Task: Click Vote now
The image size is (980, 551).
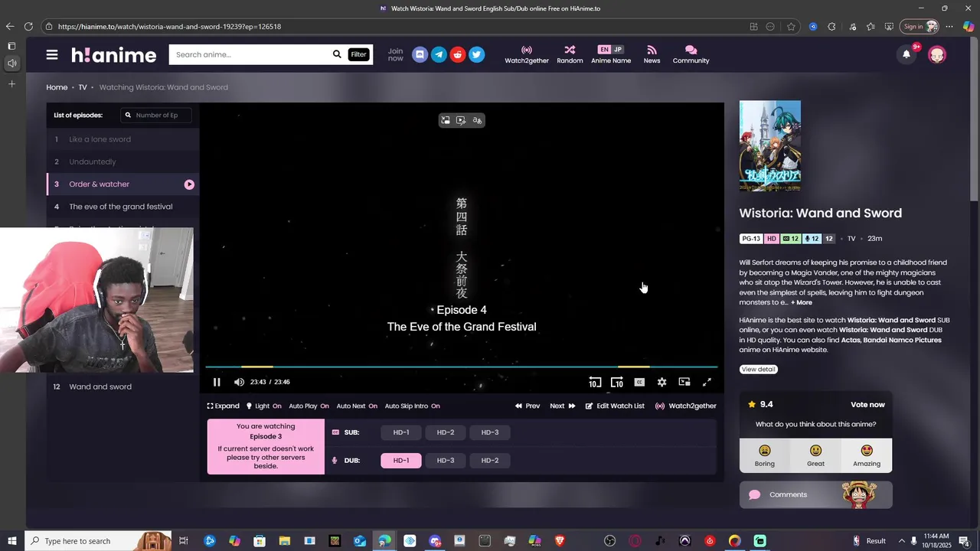Action: [867, 405]
